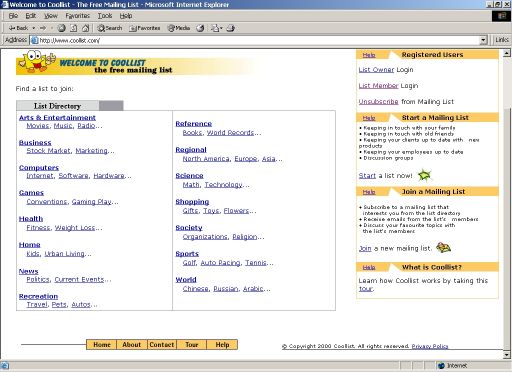Click the Tour button in footer navigation
This screenshot has width=512, height=372.
tap(192, 345)
